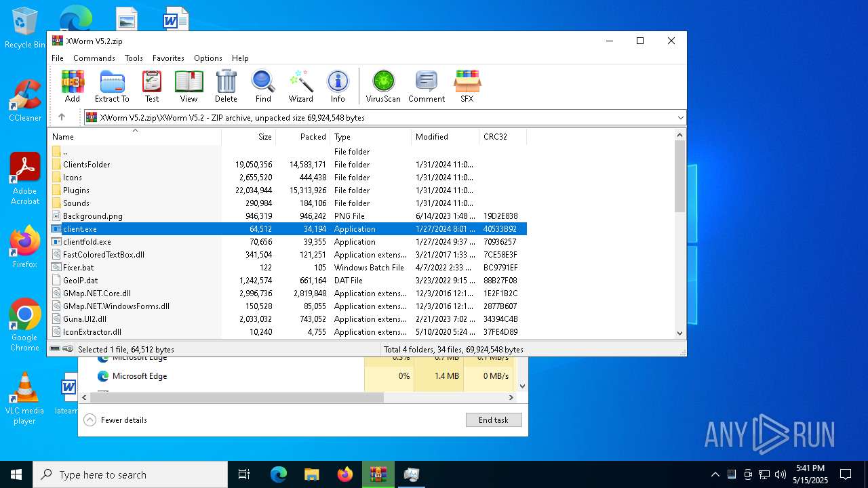Open the Options menu
This screenshot has height=488, width=868.
point(208,58)
